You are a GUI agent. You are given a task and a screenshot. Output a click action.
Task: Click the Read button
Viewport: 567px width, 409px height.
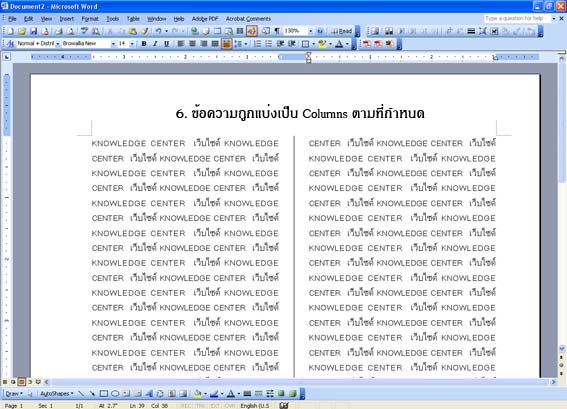(x=342, y=31)
